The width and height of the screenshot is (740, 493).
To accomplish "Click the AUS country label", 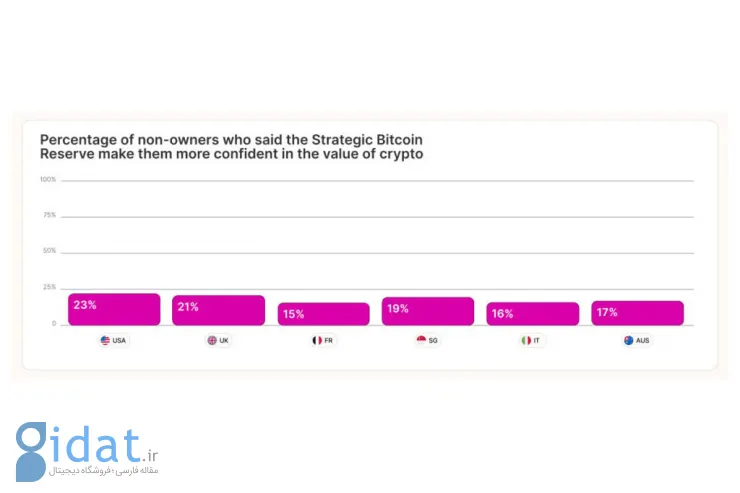I will [x=642, y=340].
